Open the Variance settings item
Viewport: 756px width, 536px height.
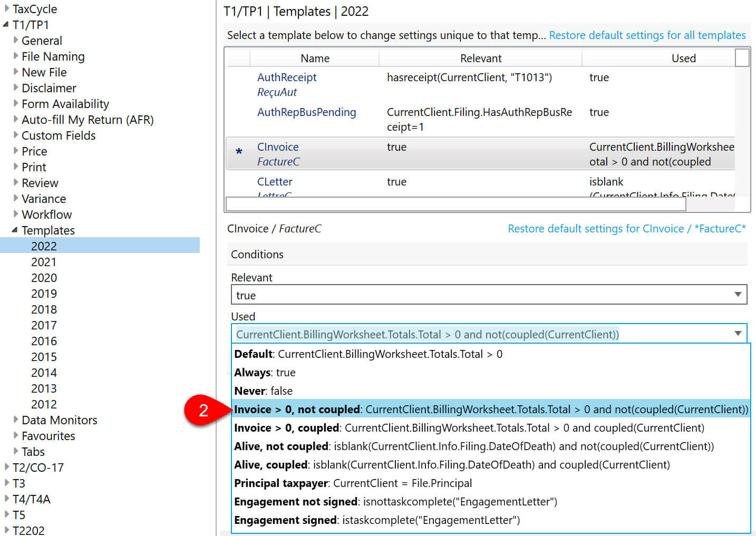click(x=44, y=199)
